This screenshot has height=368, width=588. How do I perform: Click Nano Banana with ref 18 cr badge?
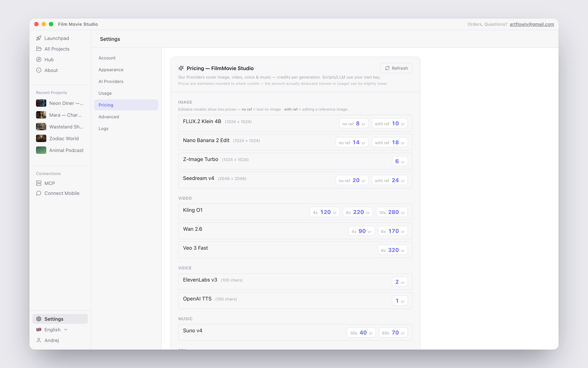coord(390,142)
